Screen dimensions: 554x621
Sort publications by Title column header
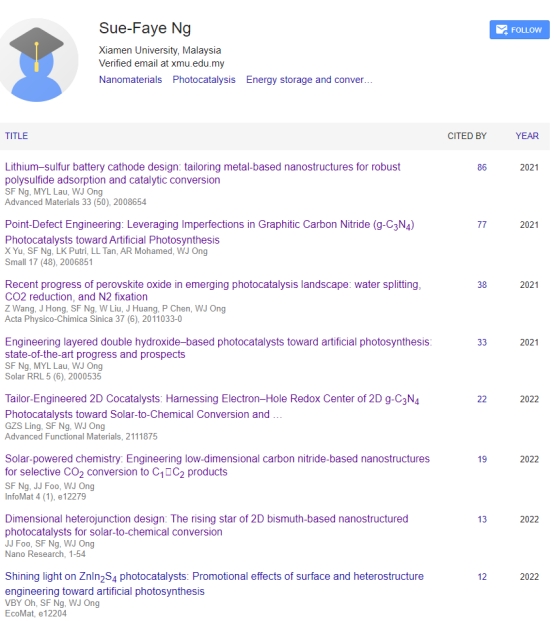[x=16, y=136]
